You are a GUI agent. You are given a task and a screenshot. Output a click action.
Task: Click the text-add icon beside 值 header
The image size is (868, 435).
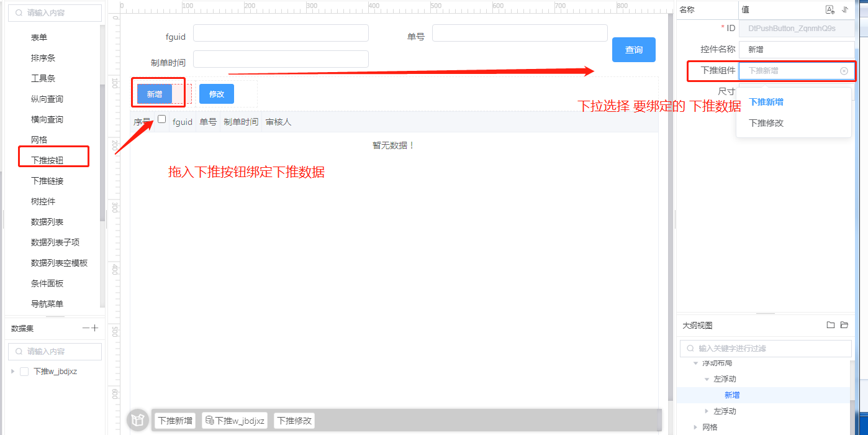(x=830, y=10)
